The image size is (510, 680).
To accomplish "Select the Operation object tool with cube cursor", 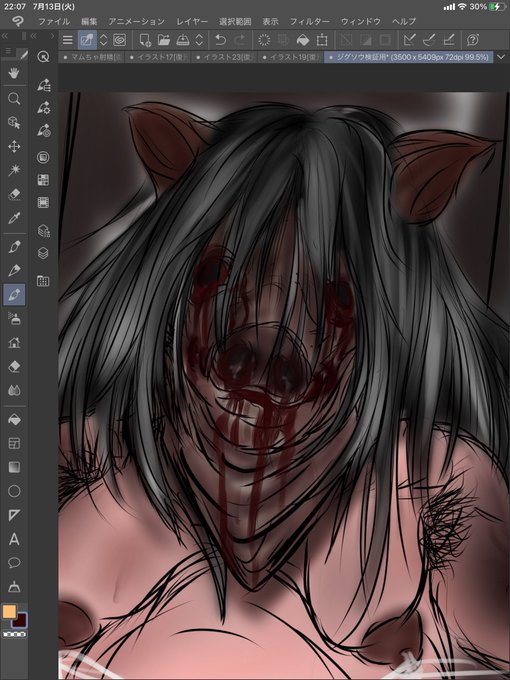I will click(x=14, y=123).
